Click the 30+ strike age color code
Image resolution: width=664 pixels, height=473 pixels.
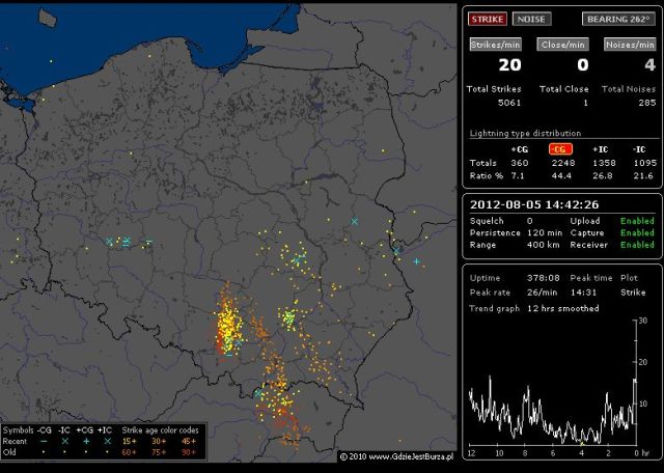click(159, 441)
